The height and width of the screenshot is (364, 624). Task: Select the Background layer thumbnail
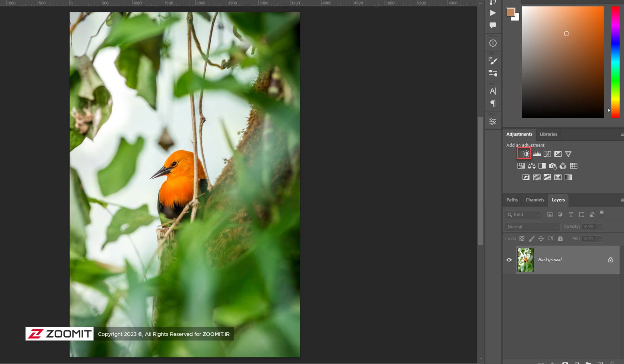525,260
